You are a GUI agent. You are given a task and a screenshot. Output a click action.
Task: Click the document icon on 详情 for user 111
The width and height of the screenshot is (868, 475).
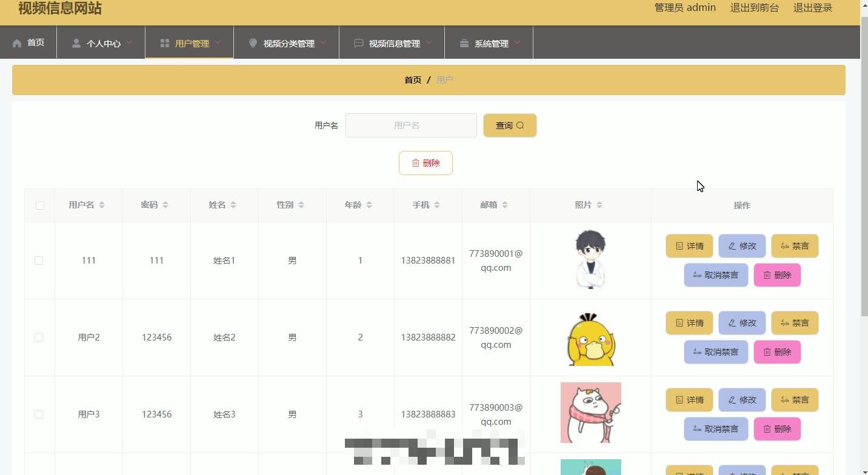(x=679, y=246)
